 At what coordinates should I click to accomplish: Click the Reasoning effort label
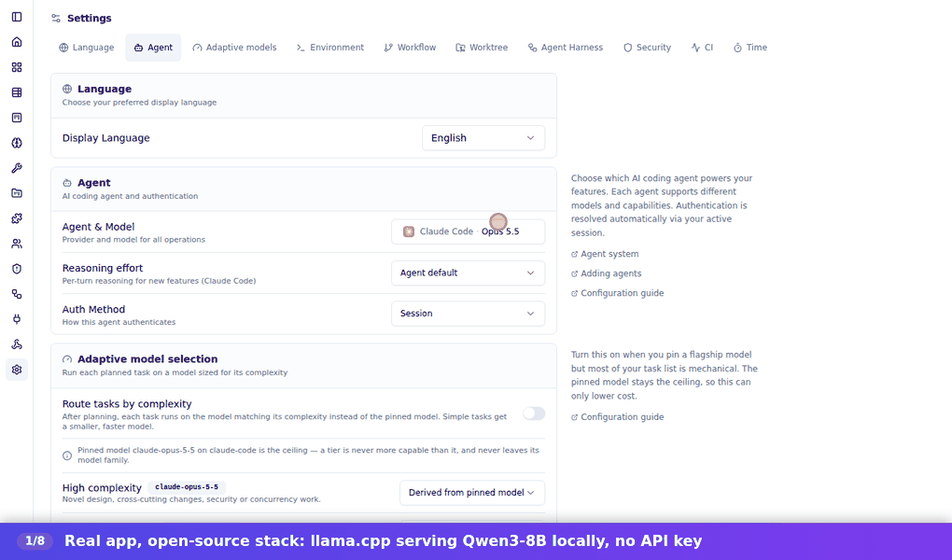pos(103,268)
